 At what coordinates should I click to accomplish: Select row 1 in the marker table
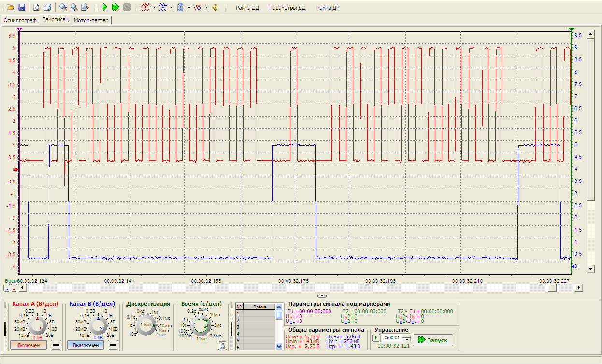[255, 313]
